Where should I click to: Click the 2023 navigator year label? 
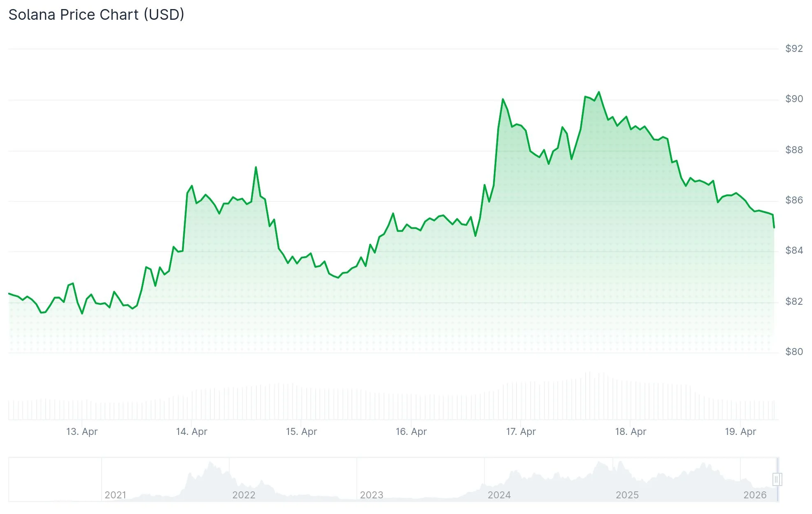[x=371, y=495]
